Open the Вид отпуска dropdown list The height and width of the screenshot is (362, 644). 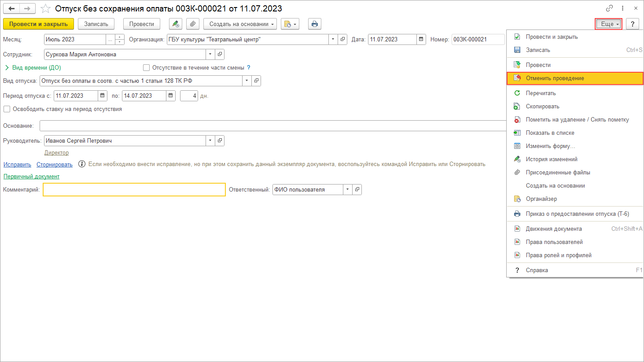[x=247, y=81]
